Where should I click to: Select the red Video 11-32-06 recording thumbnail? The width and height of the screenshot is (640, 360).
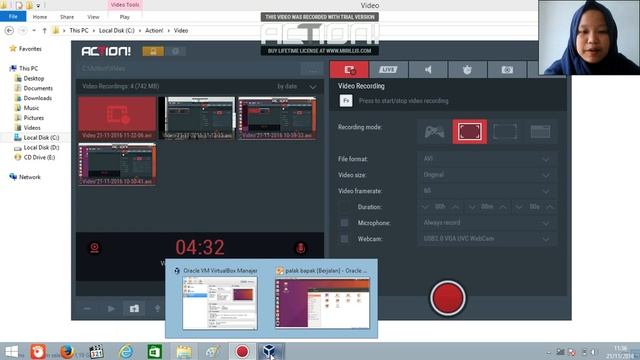[117, 118]
